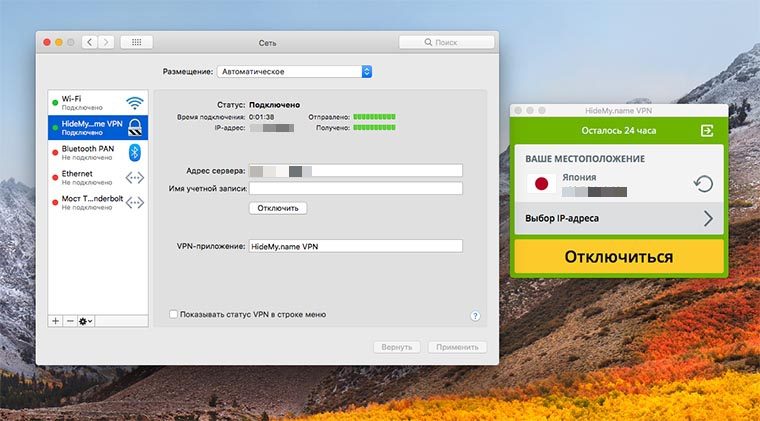The image size is (760, 421).
Task: Go back with the left chevron button
Action: [90, 42]
